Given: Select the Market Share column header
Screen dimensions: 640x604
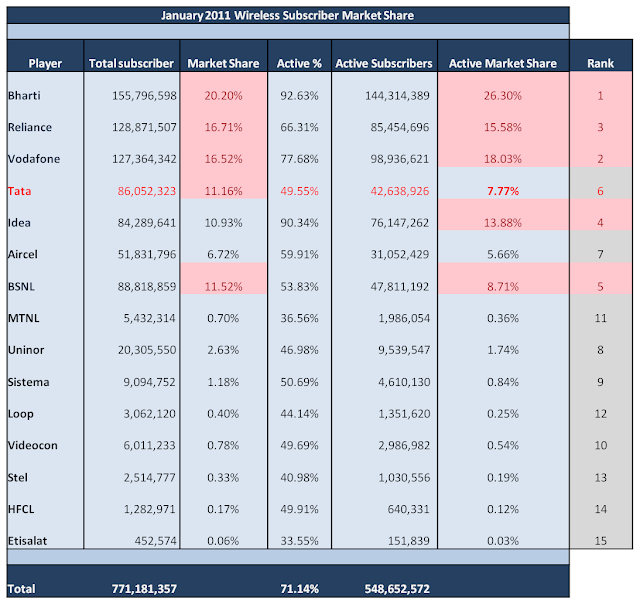Looking at the screenshot, I should pos(223,63).
